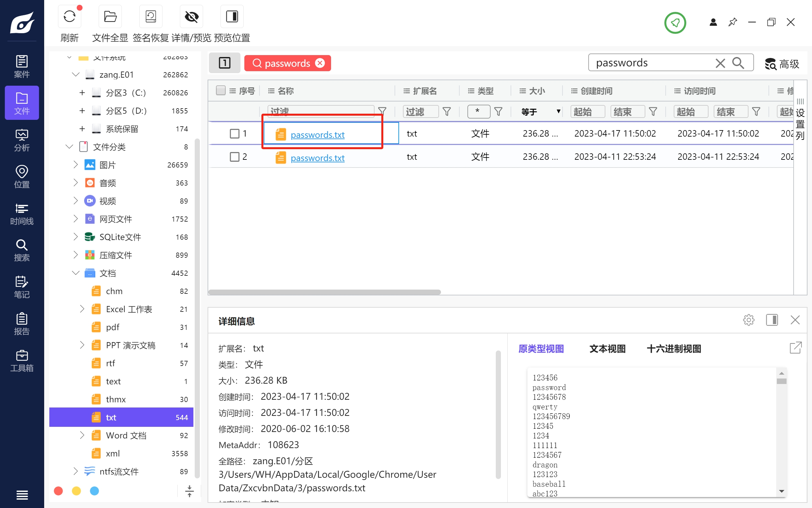Click the red color tag dot
The width and height of the screenshot is (812, 508).
tap(58, 491)
